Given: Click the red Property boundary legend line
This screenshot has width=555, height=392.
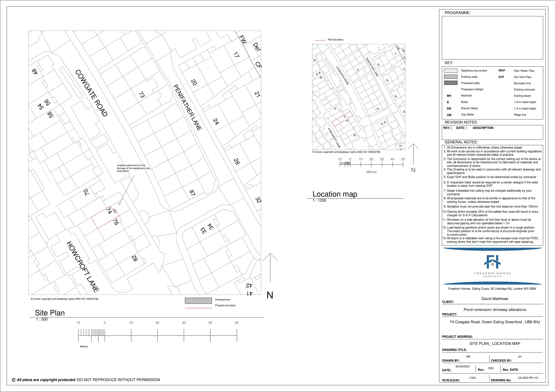Looking at the screenshot, I should coord(198,308).
